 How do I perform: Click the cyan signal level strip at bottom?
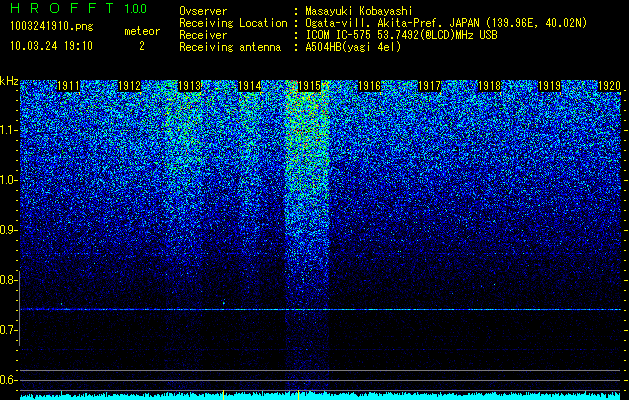coord(321,396)
